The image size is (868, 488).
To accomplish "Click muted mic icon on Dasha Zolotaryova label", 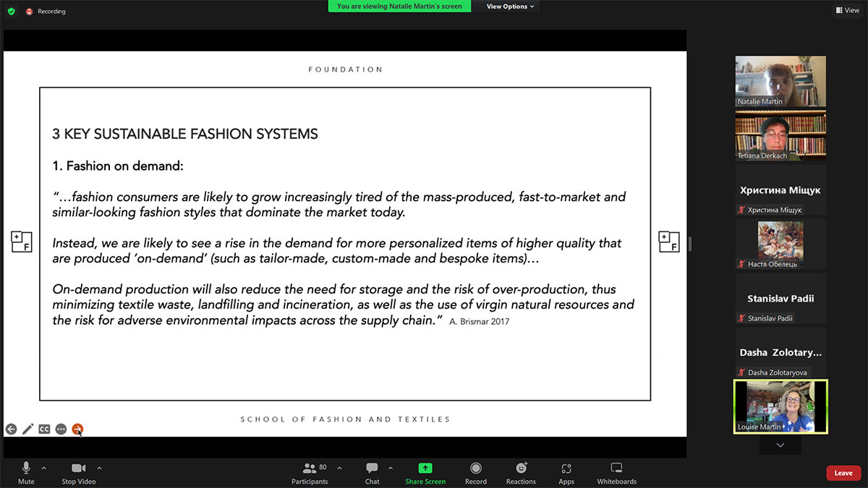I will click(x=741, y=372).
